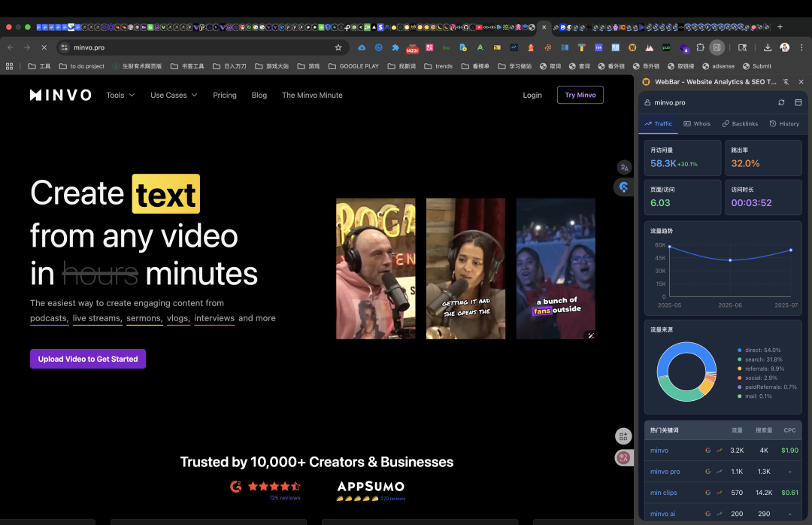Click the WebBar yellow W logo

(x=646, y=82)
